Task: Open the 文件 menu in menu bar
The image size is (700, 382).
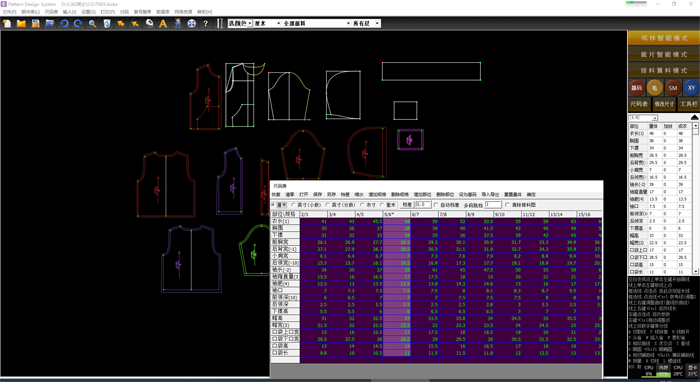Action: (9, 12)
